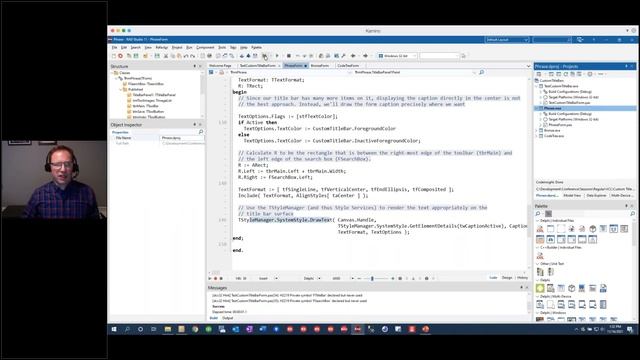The height and width of the screenshot is (360, 640).
Task: Click the Cut (scissors) toolbar icon
Action: (166, 56)
